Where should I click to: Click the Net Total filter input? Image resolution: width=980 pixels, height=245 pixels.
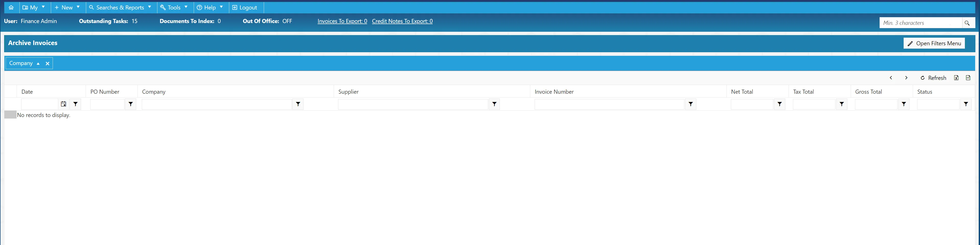pyautogui.click(x=752, y=104)
